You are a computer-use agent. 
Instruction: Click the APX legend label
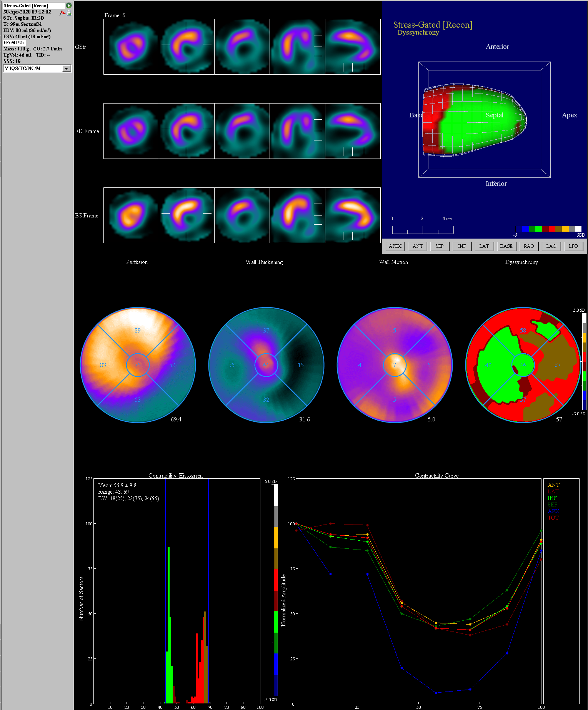coord(553,511)
